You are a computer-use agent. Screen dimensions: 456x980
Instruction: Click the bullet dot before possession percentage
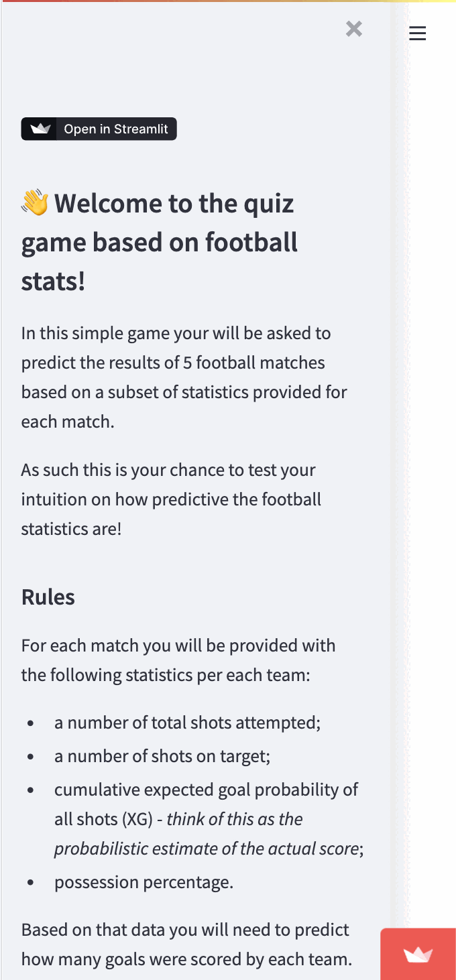pyautogui.click(x=31, y=883)
